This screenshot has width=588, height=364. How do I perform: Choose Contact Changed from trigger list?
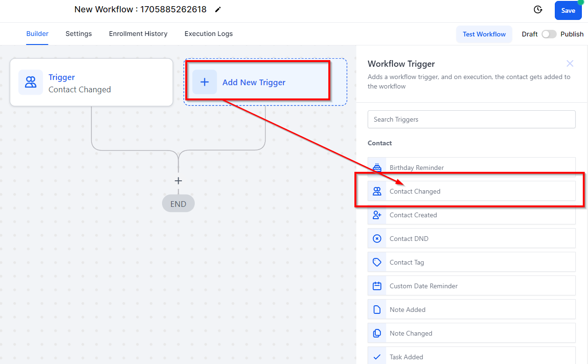pos(471,191)
